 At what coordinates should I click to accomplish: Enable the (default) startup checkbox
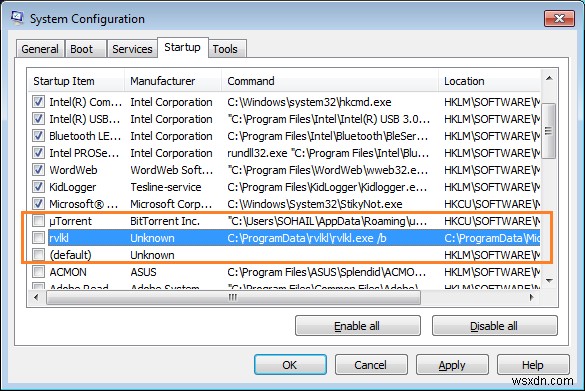coord(38,255)
